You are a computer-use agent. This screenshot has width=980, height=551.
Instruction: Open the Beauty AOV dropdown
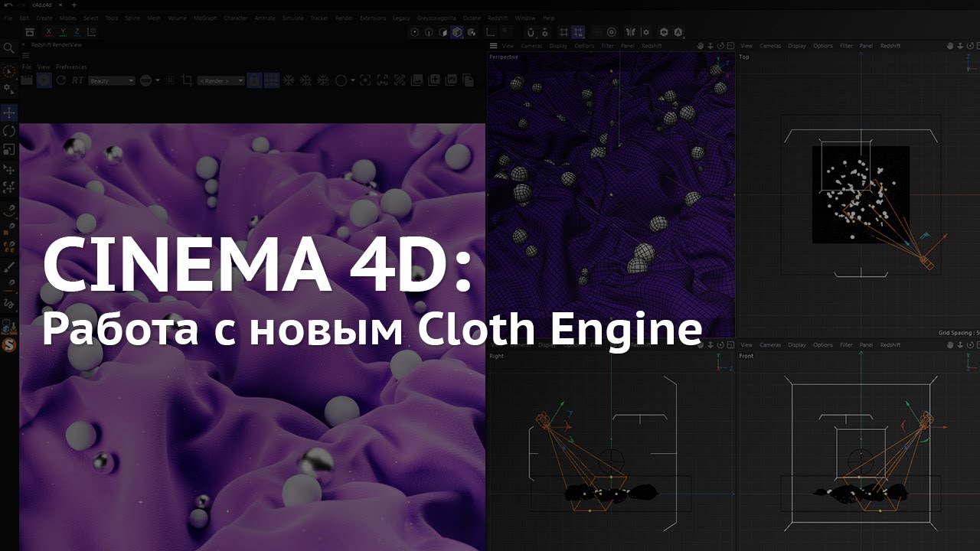(112, 80)
